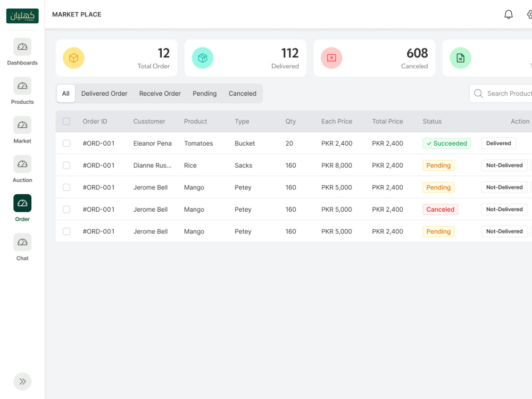
Task: Click the teal Delivered package icon
Action: point(203,58)
